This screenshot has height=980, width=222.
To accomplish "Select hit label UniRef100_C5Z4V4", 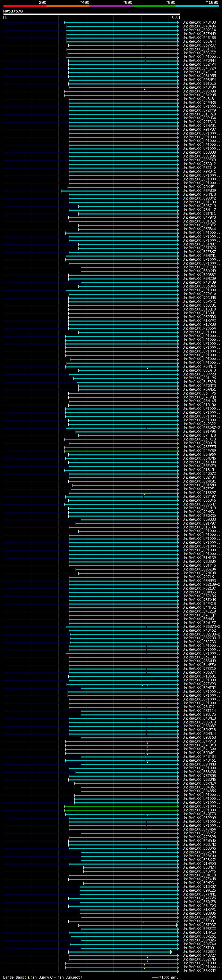I will (199, 64).
